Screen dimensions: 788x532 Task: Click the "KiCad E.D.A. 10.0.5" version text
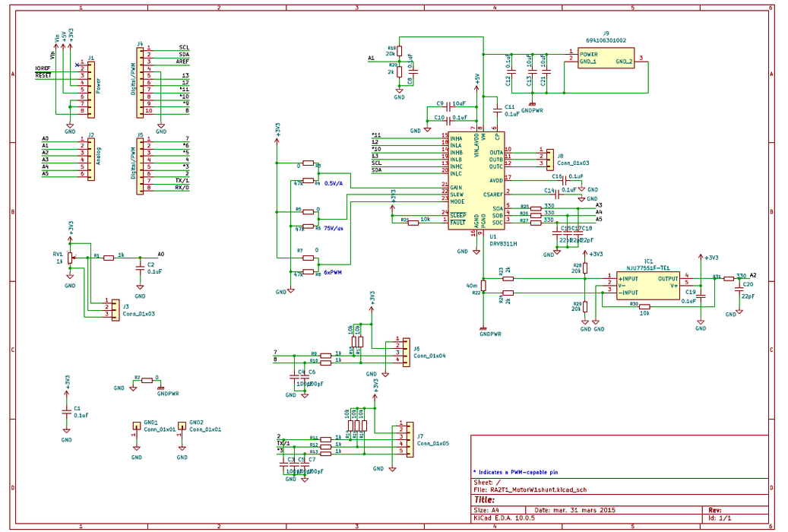coord(504,518)
